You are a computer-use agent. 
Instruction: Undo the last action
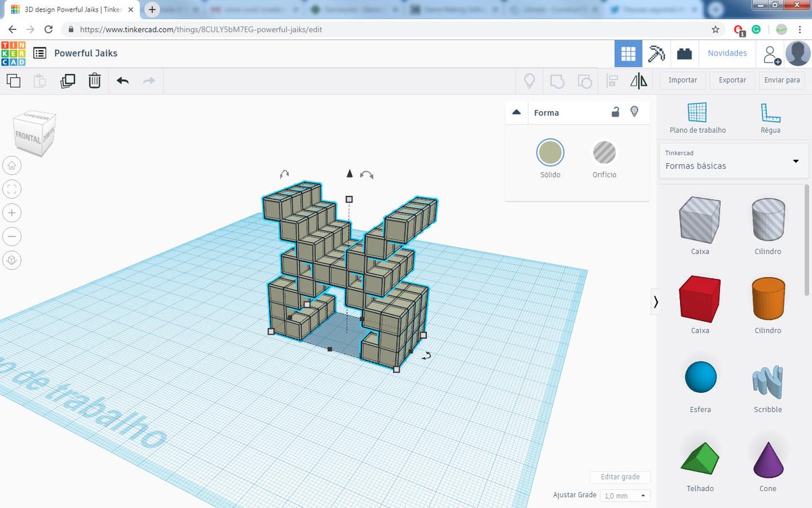click(x=122, y=81)
